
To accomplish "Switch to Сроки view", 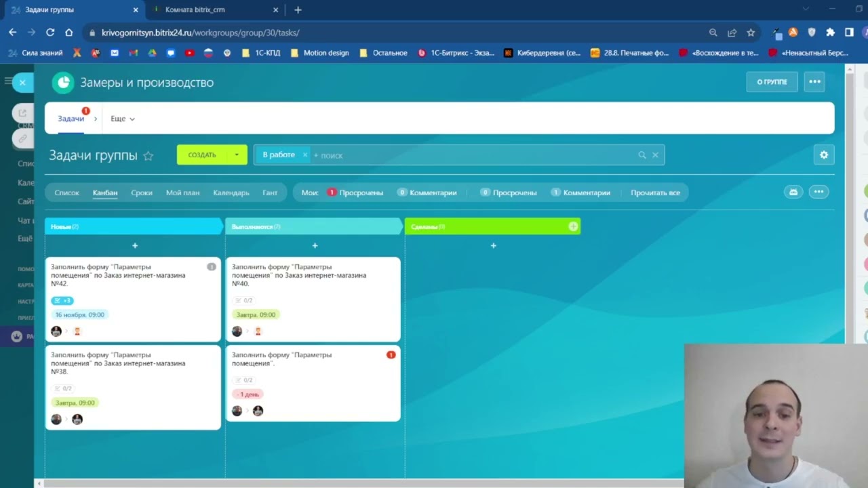I will pyautogui.click(x=142, y=192).
